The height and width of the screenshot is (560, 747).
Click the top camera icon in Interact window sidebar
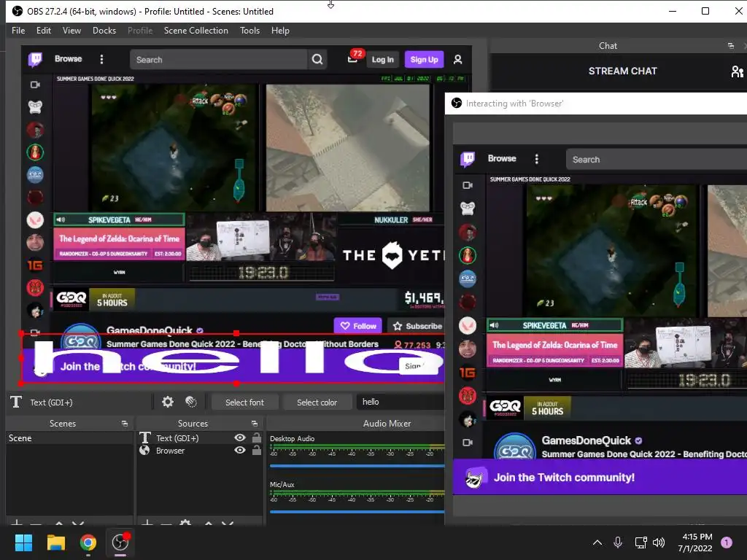(468, 185)
